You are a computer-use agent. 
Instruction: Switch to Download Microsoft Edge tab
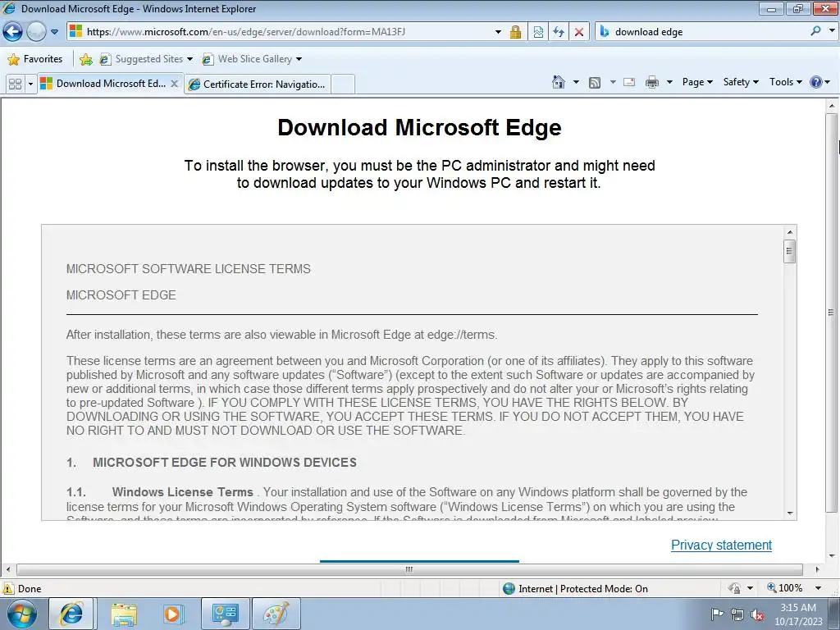[x=104, y=84]
